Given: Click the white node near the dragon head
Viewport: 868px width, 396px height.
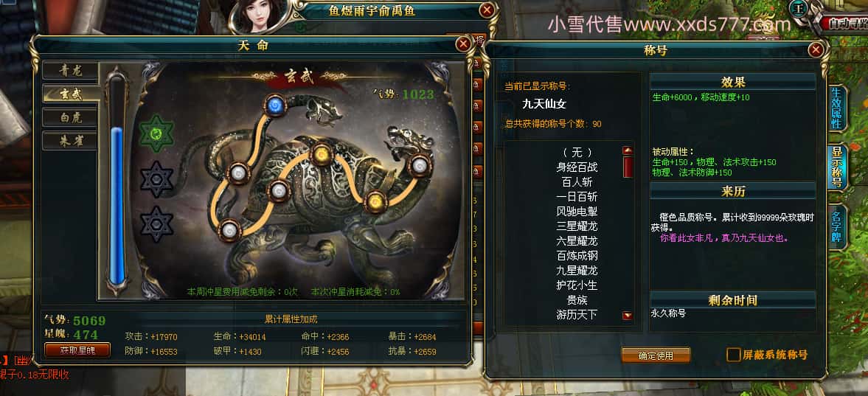Looking at the screenshot, I should [x=419, y=165].
